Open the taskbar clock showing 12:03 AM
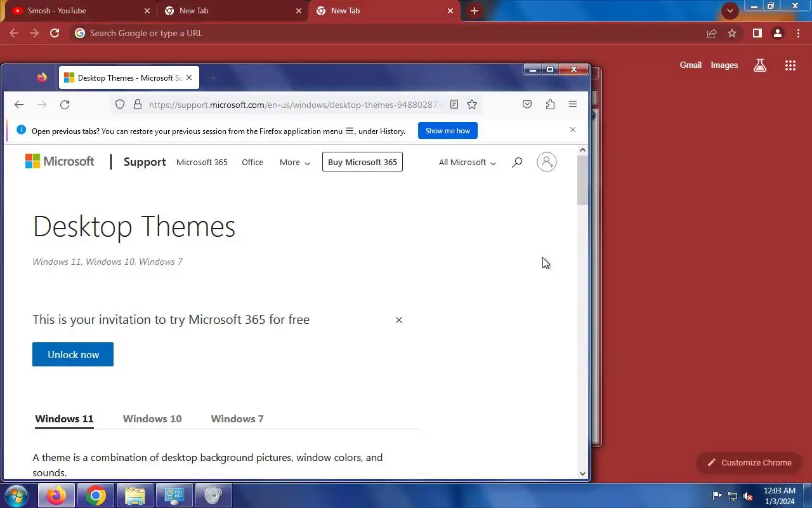The image size is (812, 508). point(779,496)
